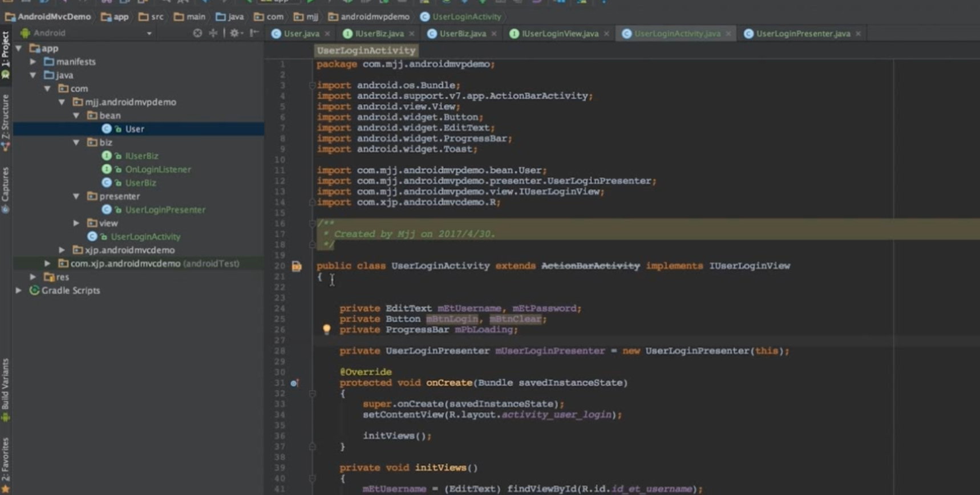Image resolution: width=980 pixels, height=495 pixels.
Task: Close the User.java tab
Action: (x=327, y=34)
